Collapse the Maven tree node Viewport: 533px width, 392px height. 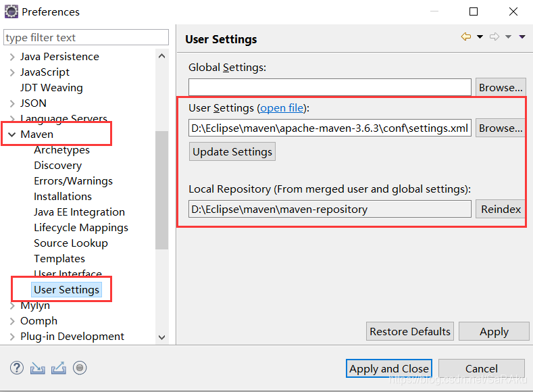pyautogui.click(x=11, y=134)
